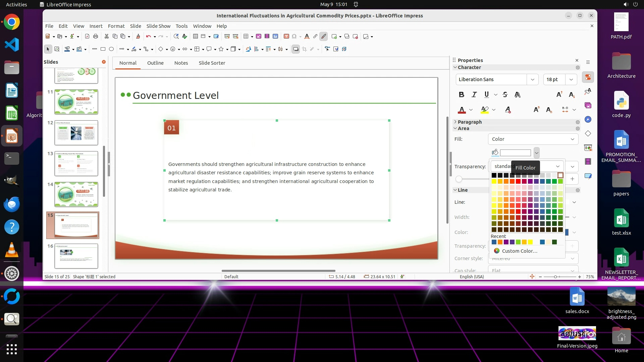This screenshot has width=644, height=362.
Task: Expand the Paragraph section
Action: pyautogui.click(x=470, y=122)
